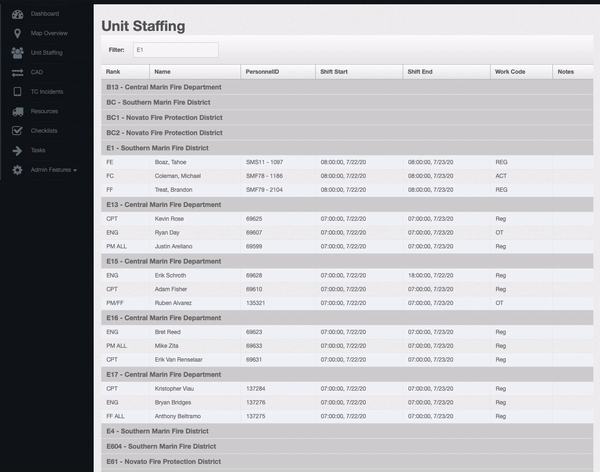This screenshot has width=600, height=472.
Task: Click the Tasks arrow icon
Action: click(17, 150)
